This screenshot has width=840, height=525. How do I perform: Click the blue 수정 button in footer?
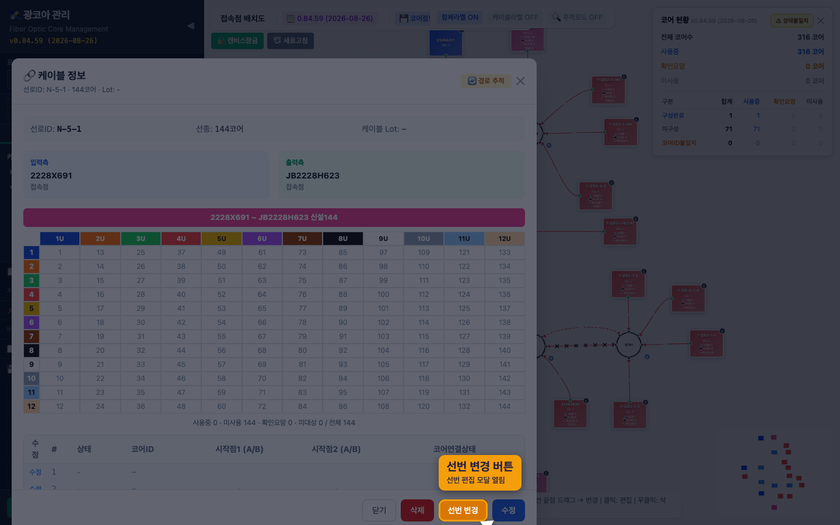(x=508, y=511)
